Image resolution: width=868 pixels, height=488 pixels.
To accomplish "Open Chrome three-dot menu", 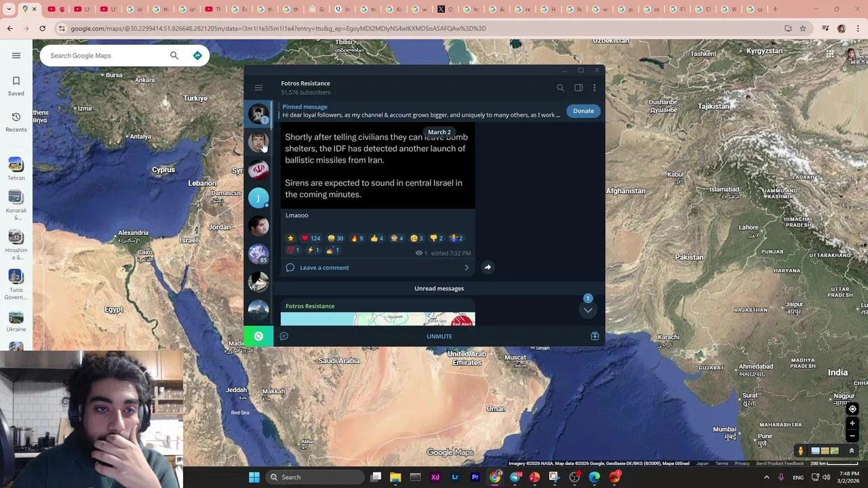I will 858,28.
